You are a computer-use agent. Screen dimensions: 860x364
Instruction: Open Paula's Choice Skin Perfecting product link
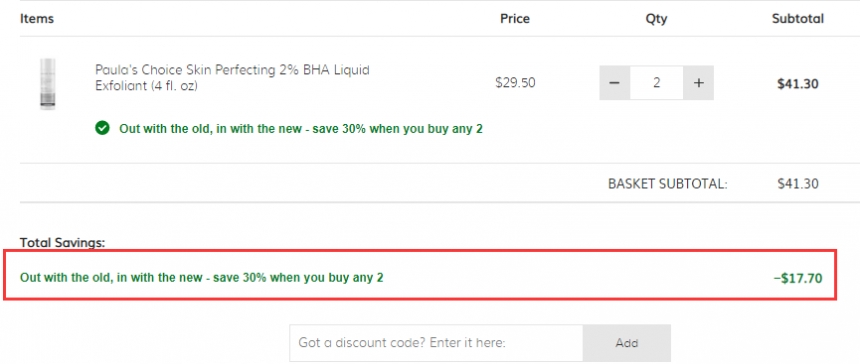point(233,78)
